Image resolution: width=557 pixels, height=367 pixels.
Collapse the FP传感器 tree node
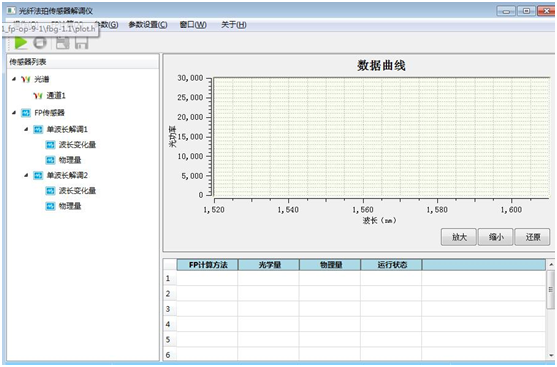[13, 113]
